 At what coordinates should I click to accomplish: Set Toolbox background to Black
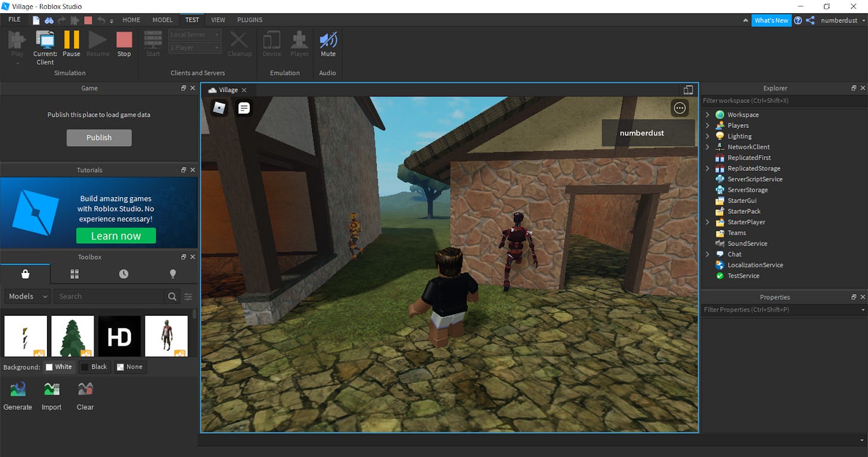tap(94, 367)
